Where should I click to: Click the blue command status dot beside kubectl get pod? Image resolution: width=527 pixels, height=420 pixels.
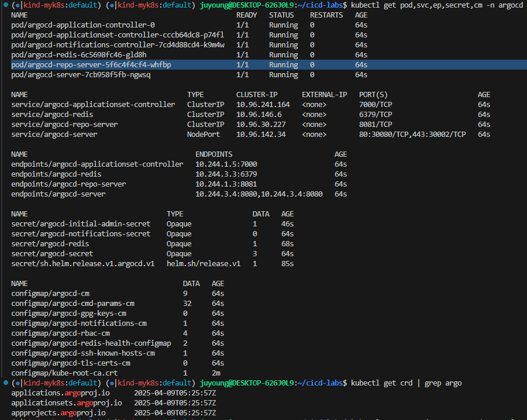coord(6,5)
